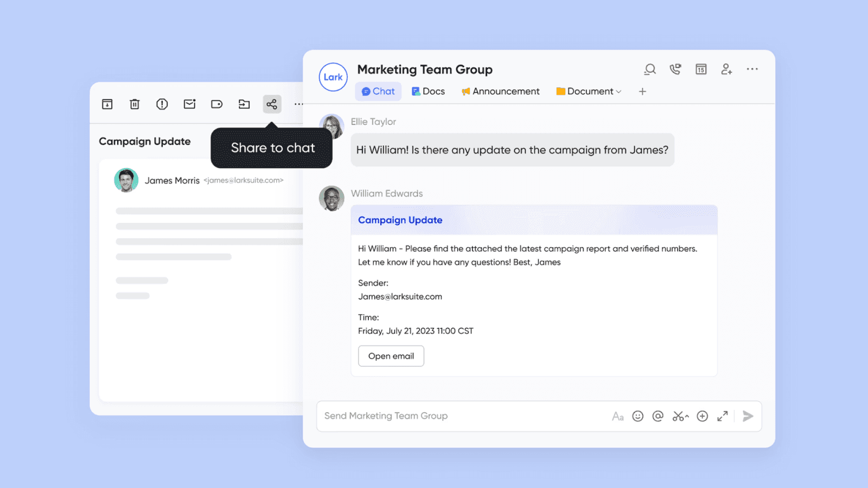Viewport: 868px width, 488px height.
Task: Mention someone with the @ icon
Action: tap(658, 416)
